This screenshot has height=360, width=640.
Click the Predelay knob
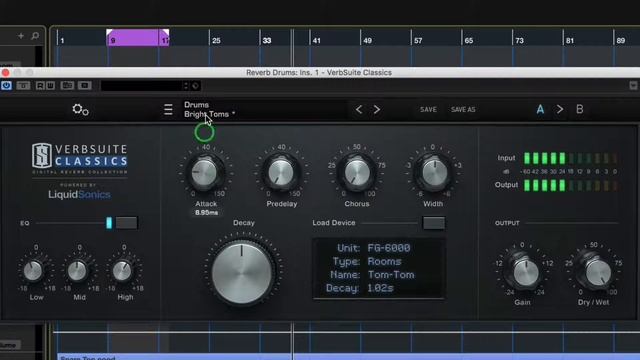click(x=281, y=173)
